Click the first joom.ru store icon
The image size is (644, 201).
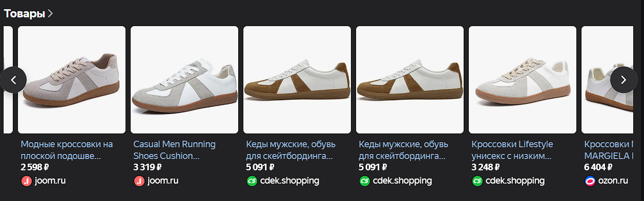pyautogui.click(x=26, y=181)
